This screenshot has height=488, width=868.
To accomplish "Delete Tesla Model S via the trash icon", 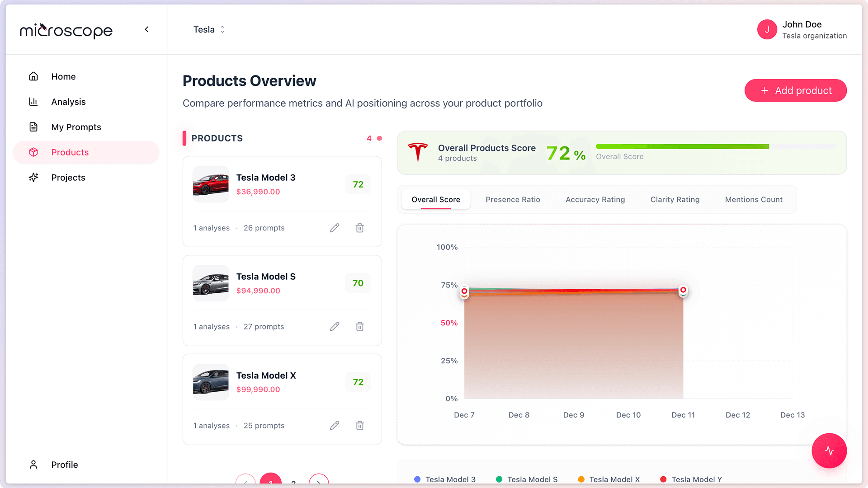I will [360, 326].
